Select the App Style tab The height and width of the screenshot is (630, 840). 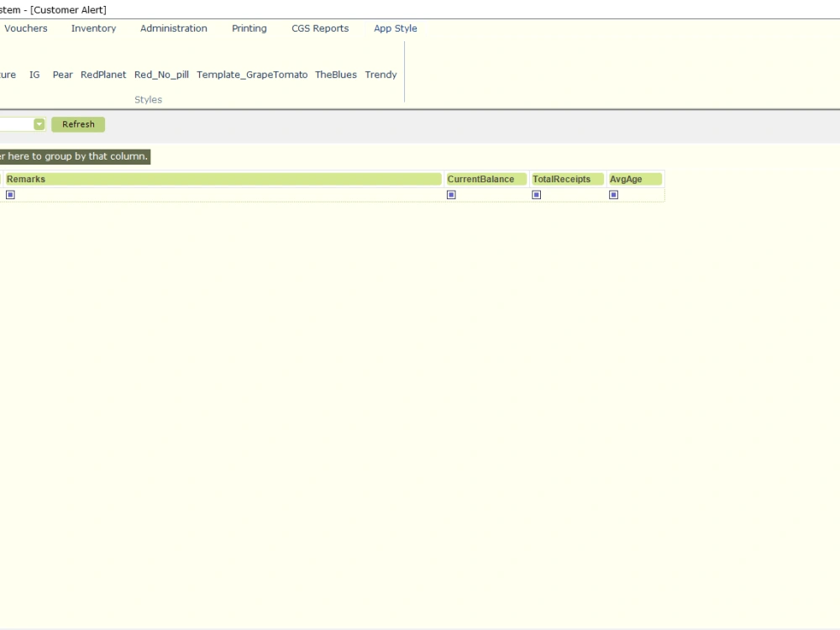pos(396,29)
